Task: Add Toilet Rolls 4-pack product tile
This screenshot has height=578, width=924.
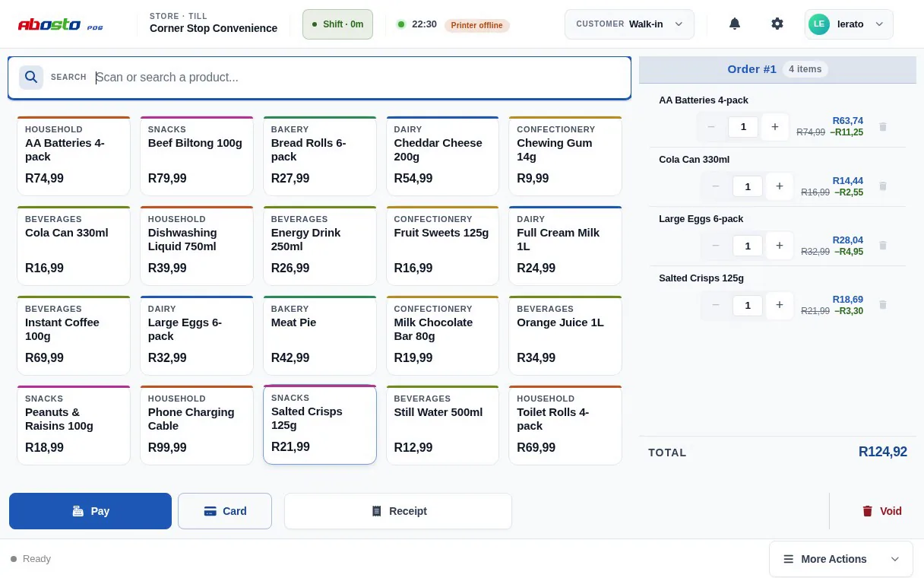Action: click(x=565, y=425)
